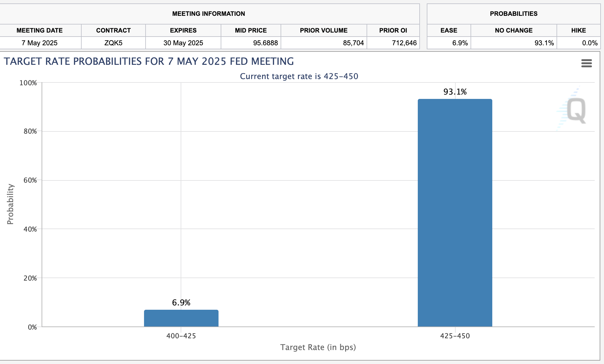Click the ZQK5 contract value

(113, 43)
